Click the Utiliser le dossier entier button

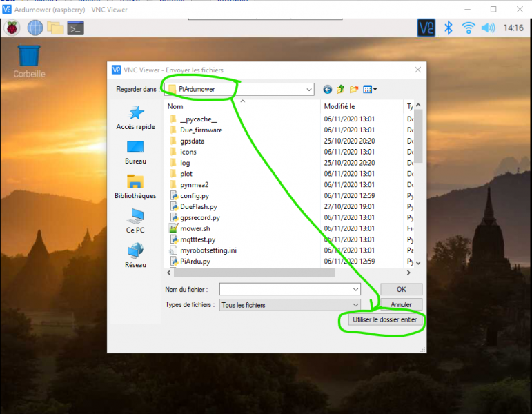(385, 319)
